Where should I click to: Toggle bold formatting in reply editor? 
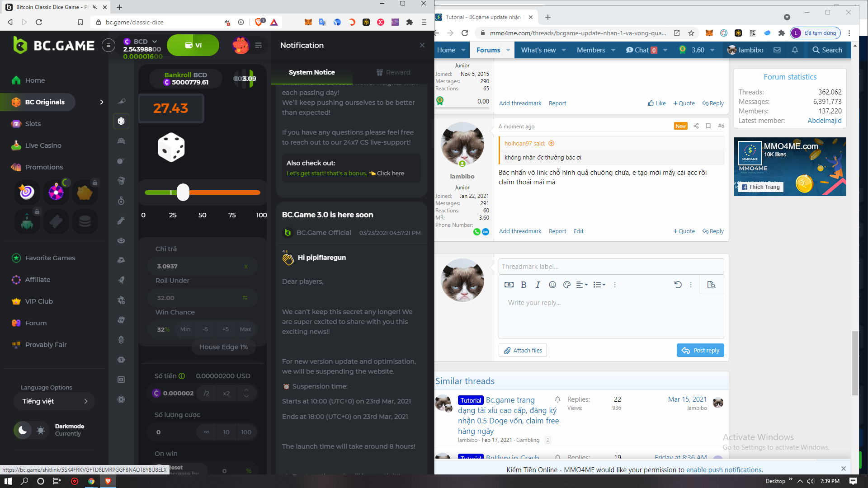524,285
